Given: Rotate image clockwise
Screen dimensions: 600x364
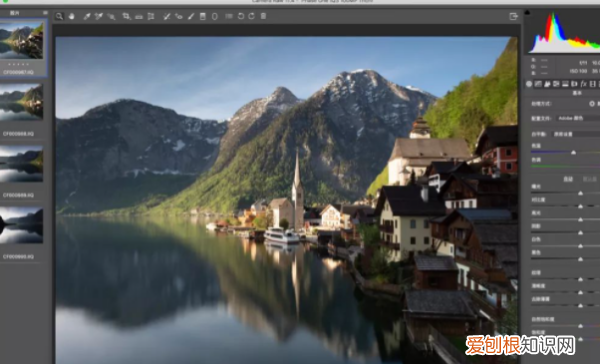Looking at the screenshot, I should click(251, 16).
